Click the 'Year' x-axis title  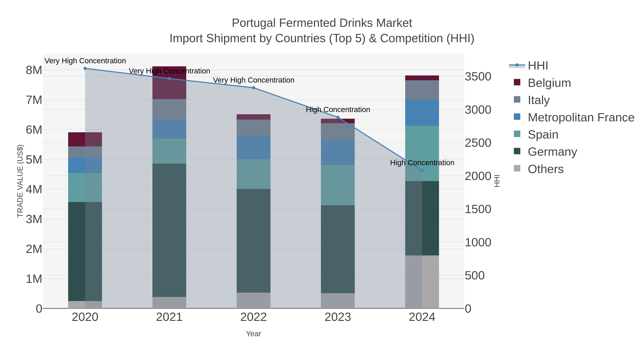click(253, 334)
